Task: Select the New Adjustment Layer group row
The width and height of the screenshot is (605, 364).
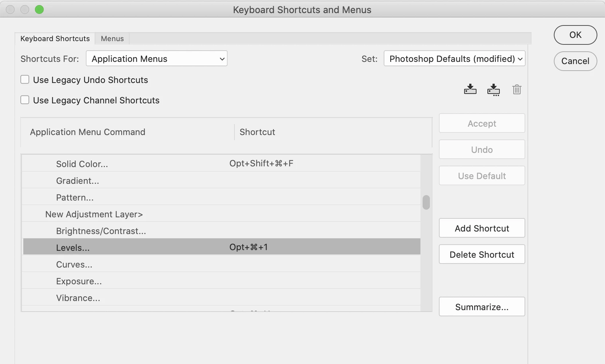Action: [94, 214]
